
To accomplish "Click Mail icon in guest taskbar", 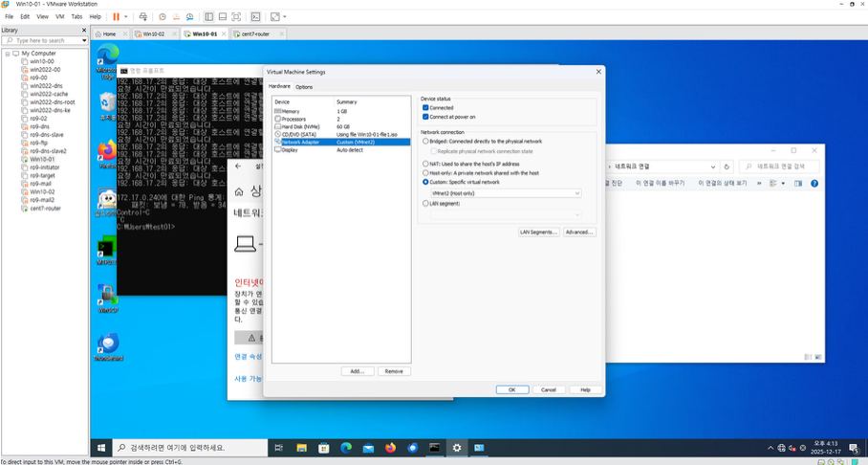I will pos(368,448).
